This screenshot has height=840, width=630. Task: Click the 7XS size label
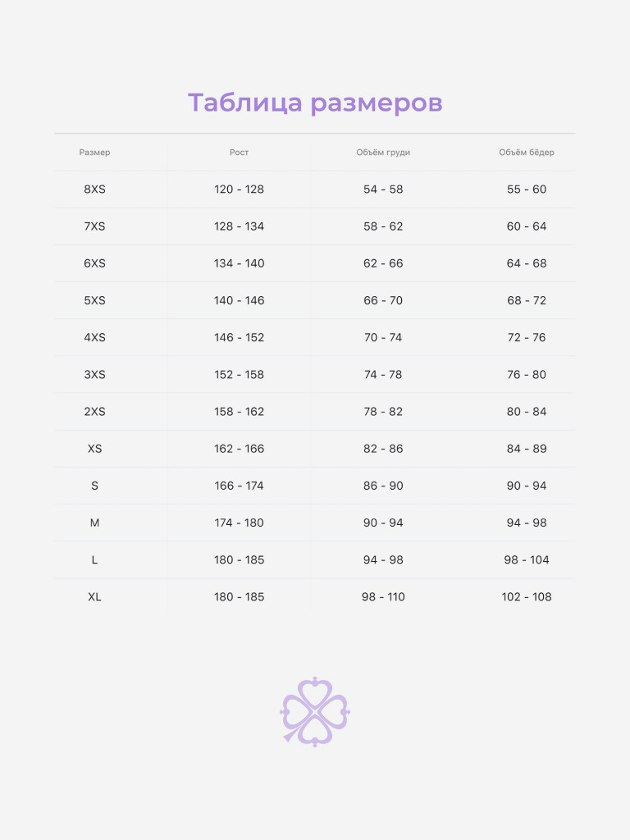click(94, 226)
